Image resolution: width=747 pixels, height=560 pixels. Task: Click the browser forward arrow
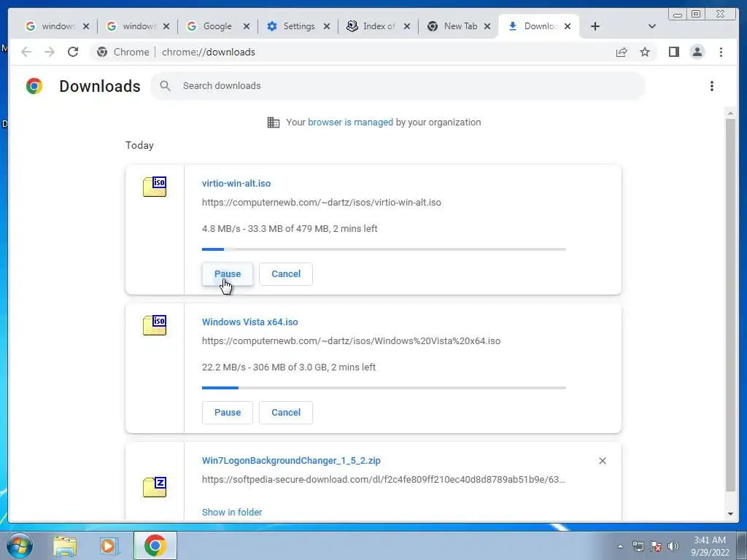point(50,52)
